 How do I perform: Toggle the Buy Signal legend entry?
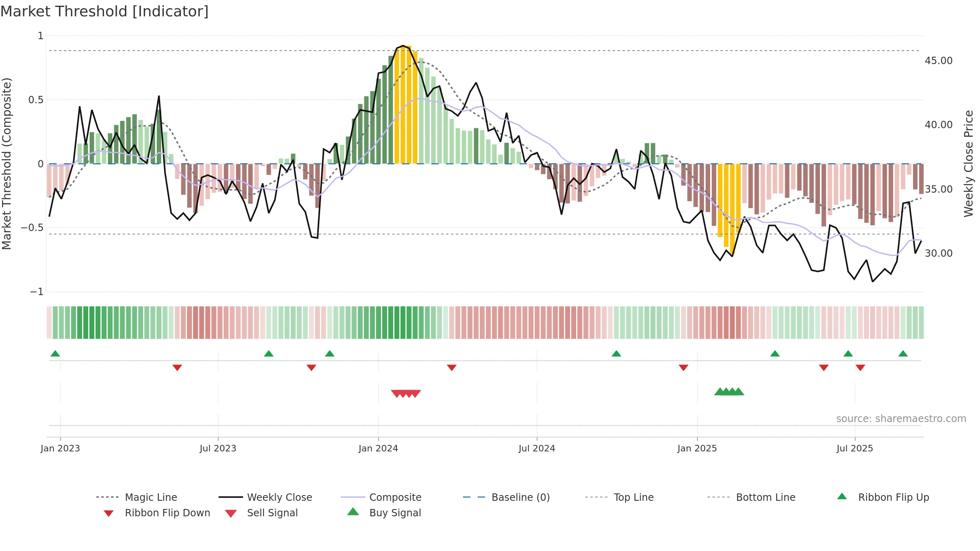click(x=384, y=513)
